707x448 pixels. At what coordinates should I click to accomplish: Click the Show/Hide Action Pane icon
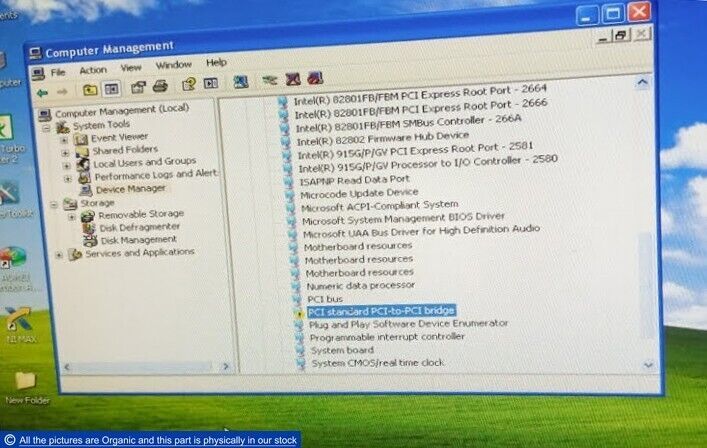[211, 83]
